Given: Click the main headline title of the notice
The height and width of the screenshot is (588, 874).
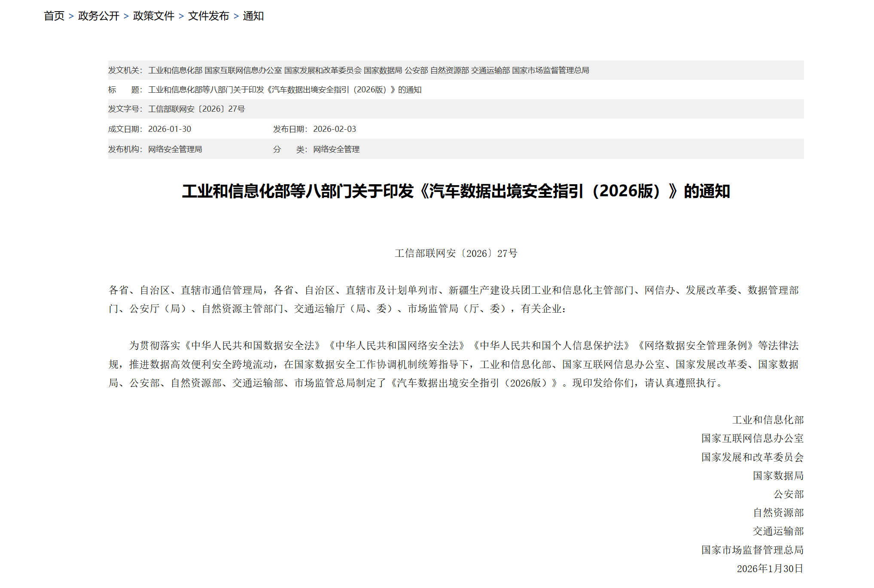Looking at the screenshot, I should pos(456,191).
